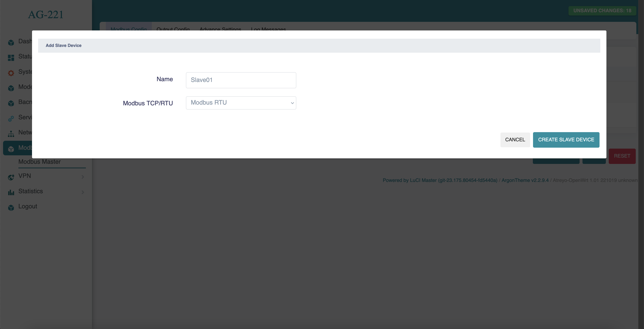Expand the VPN submenu chevron

(83, 177)
